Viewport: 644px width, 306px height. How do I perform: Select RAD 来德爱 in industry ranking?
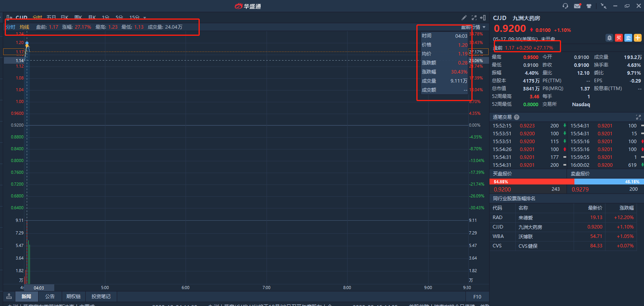pos(563,218)
